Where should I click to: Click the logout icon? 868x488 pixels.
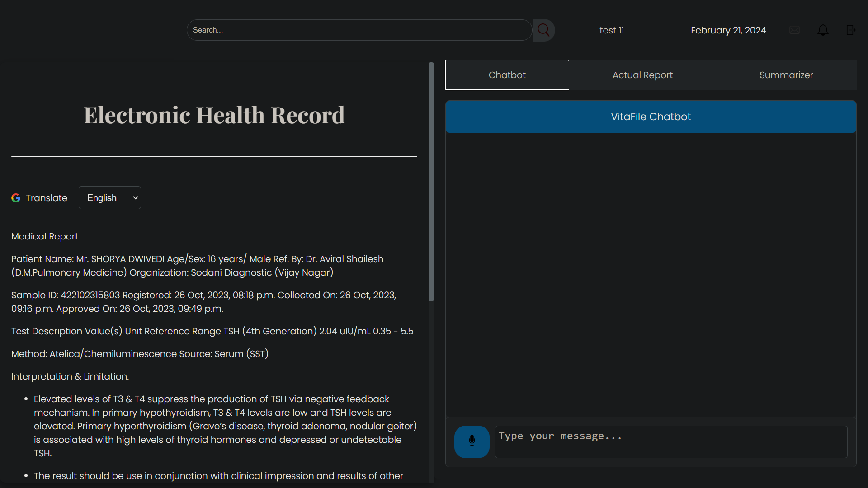tap(851, 30)
